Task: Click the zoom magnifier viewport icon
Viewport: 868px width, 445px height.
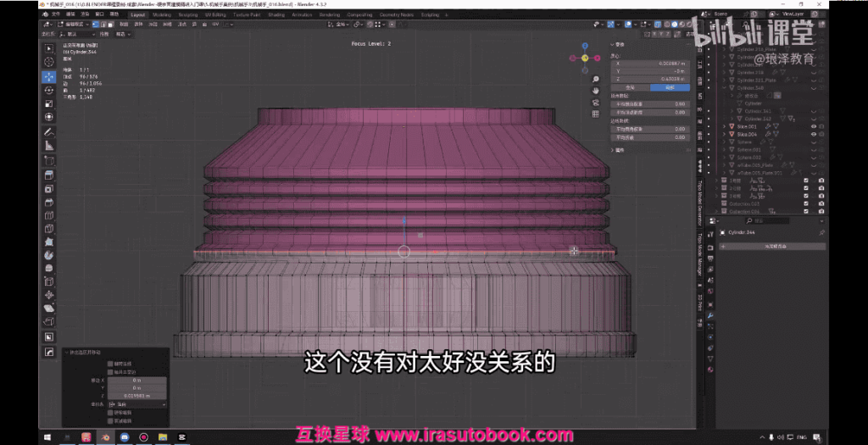Action: click(596, 79)
